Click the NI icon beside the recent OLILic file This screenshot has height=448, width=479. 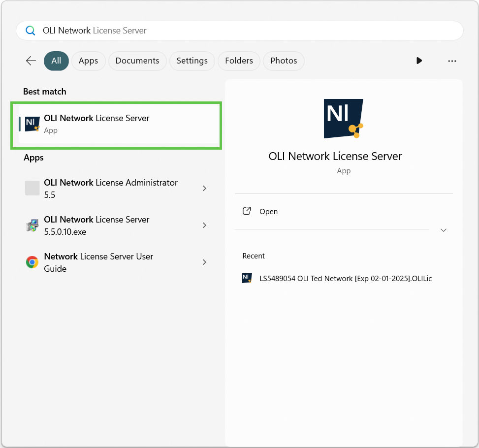(x=247, y=278)
